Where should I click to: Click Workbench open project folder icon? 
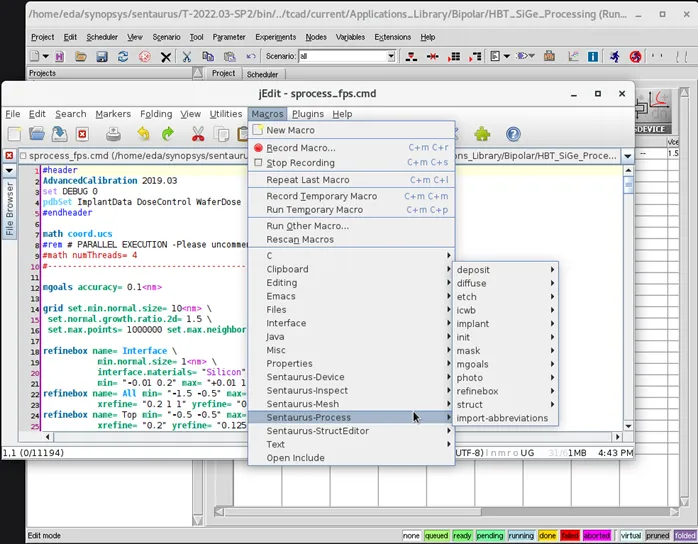[81, 57]
